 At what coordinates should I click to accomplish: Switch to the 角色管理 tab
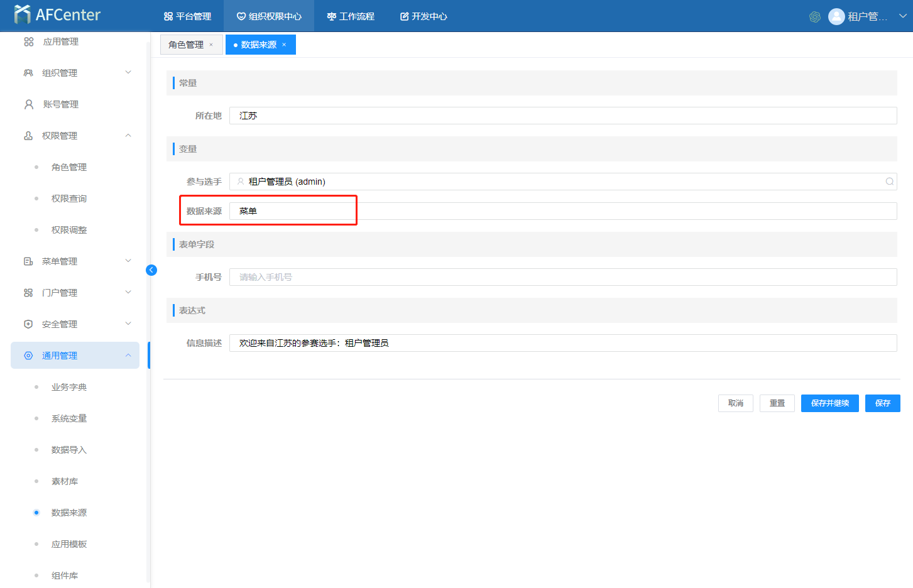(x=186, y=45)
